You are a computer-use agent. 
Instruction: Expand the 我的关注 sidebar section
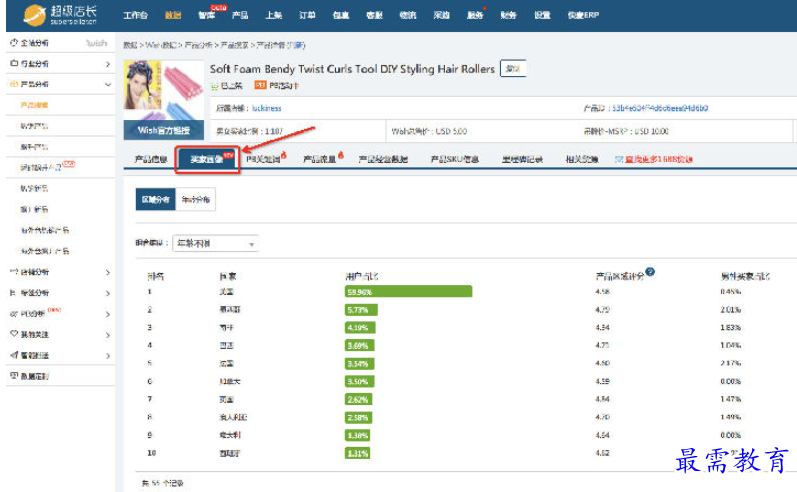[108, 335]
